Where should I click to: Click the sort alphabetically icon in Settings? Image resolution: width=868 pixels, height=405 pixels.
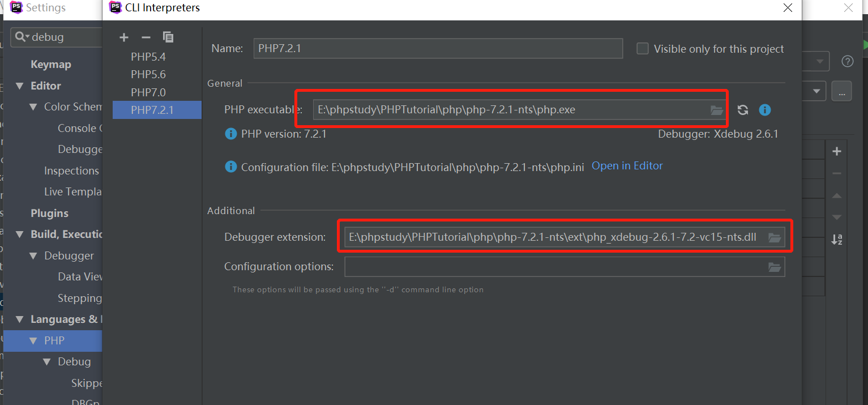[x=837, y=239]
